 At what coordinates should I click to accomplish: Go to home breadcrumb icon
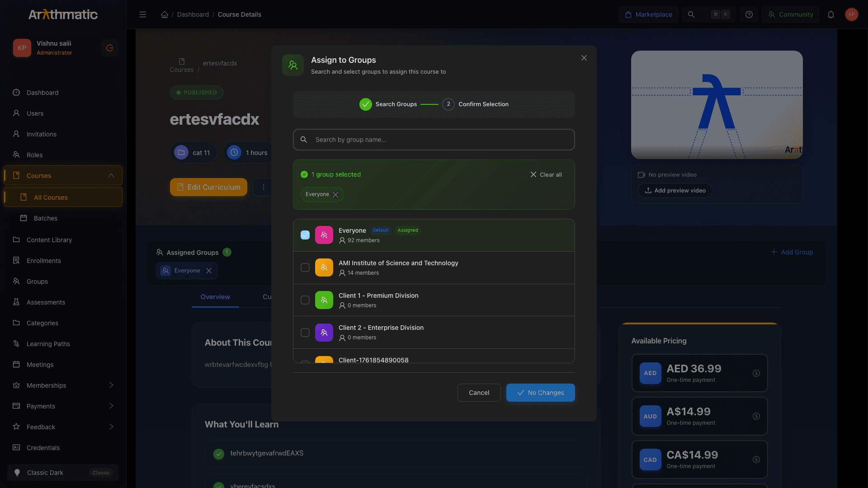point(165,14)
